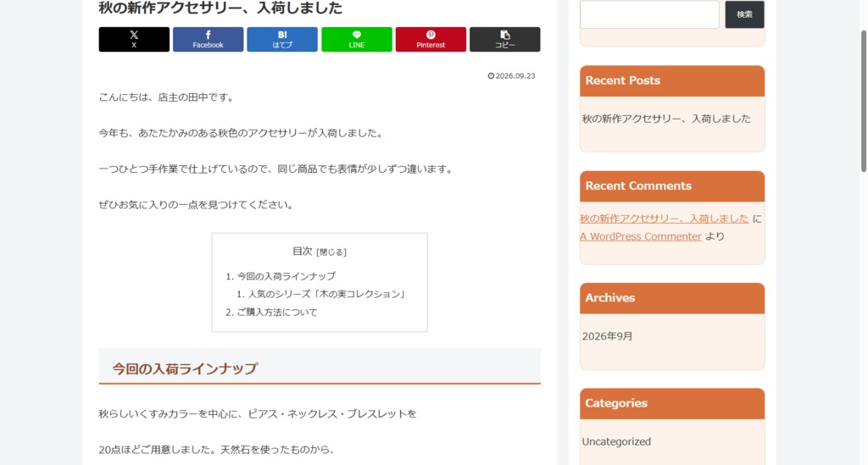This screenshot has width=868, height=465.
Task: Open the A WordPress Commenter link
Action: 641,236
